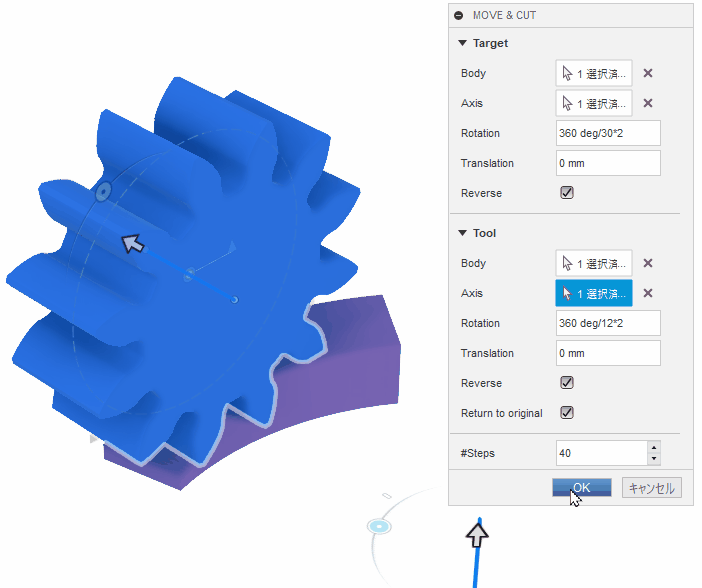Clear the Tool Body selection
The width and height of the screenshot is (702, 588).
tap(648, 263)
